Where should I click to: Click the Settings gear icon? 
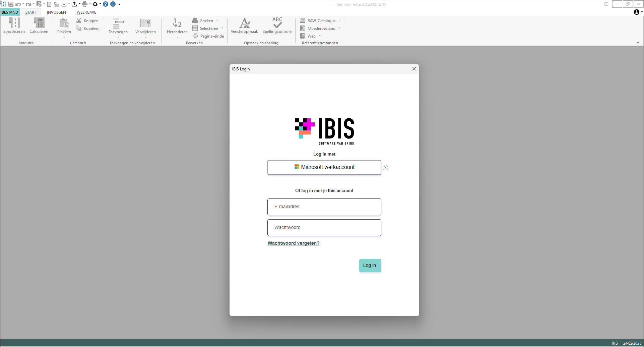tap(95, 4)
